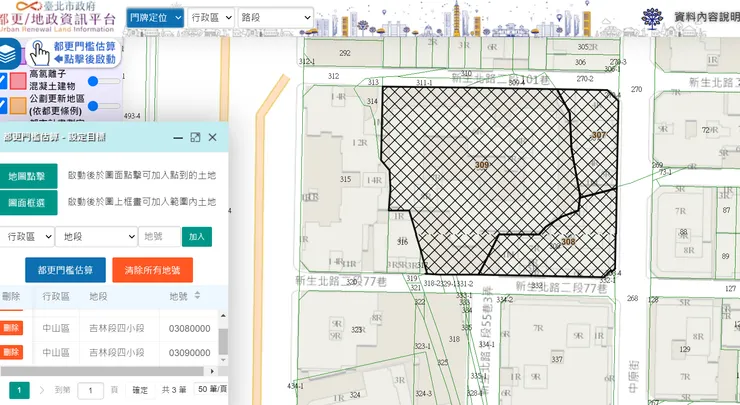
Task: Select page 1 in pagination
Action: coord(19,390)
